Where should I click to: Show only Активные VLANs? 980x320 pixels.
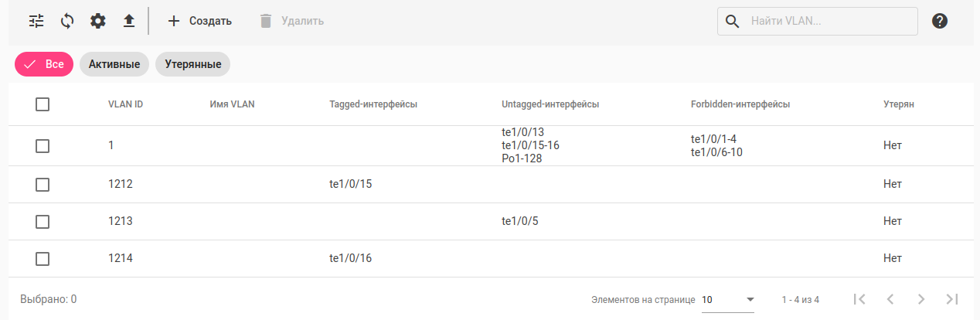click(x=114, y=64)
